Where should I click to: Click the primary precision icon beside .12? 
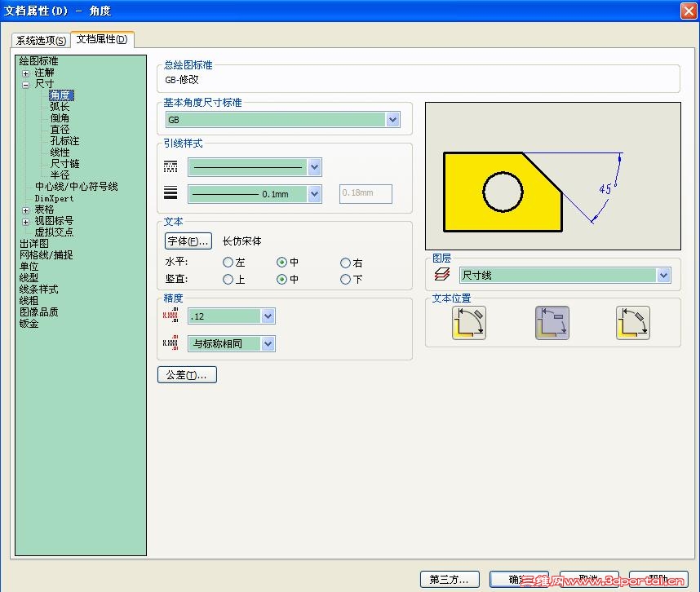click(171, 315)
